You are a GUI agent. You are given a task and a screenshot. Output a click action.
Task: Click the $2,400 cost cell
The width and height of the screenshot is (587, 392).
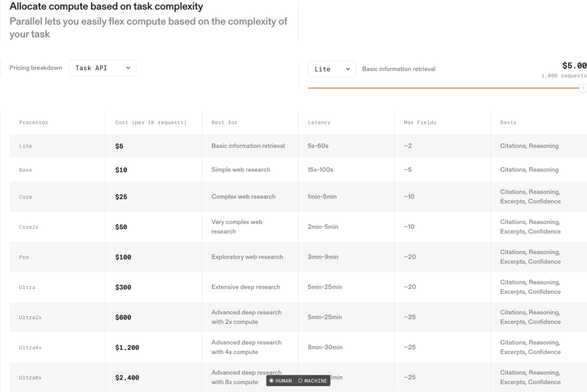click(127, 378)
